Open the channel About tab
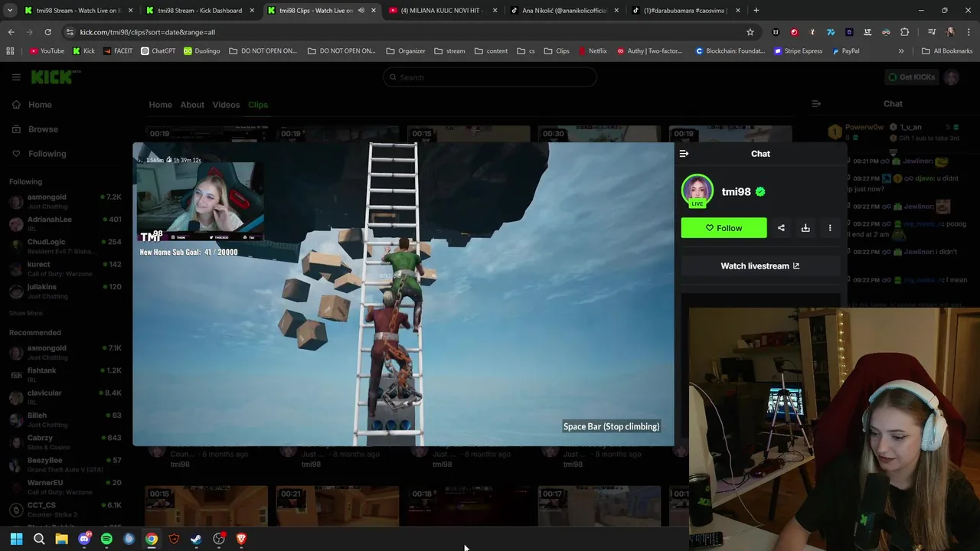 (x=192, y=105)
